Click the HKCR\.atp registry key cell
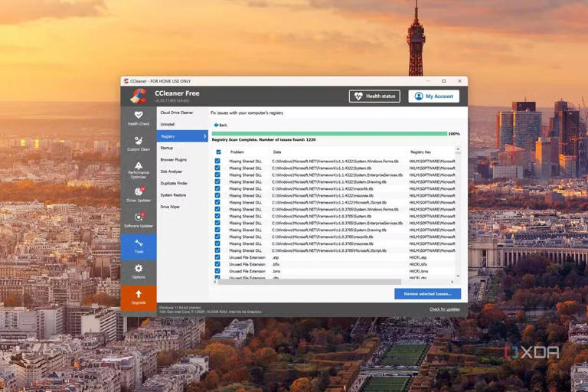 click(x=418, y=257)
